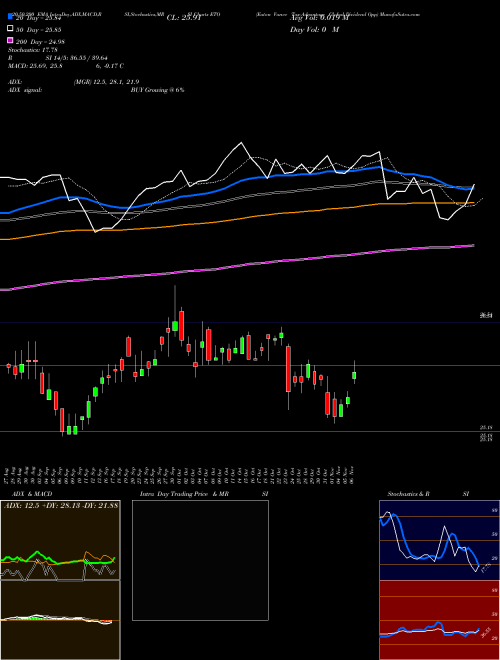Click inside the empty Intra Day Trading Price chart

(x=200, y=560)
